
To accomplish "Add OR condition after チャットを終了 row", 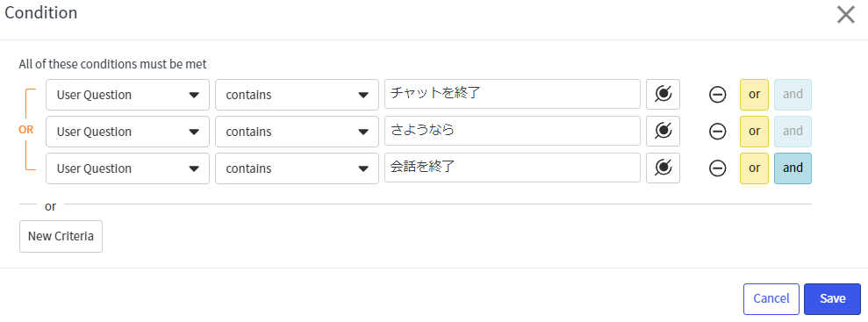I will tap(754, 95).
